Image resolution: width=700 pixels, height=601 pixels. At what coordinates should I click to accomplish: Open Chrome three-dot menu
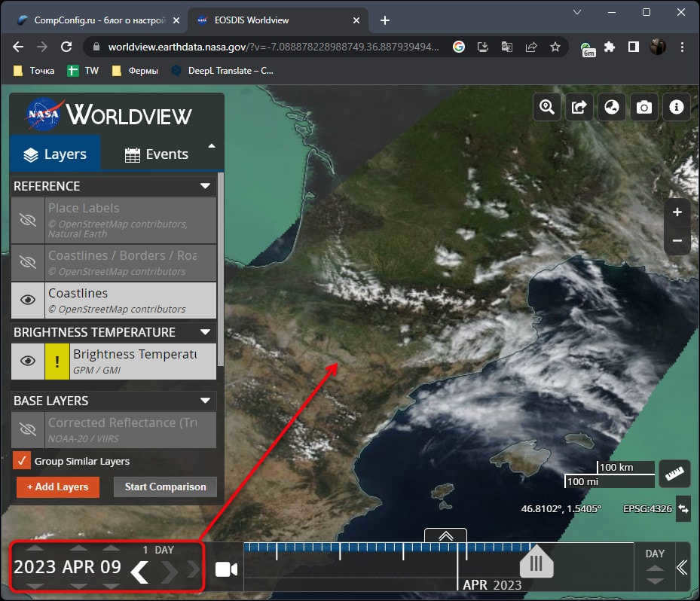tap(682, 47)
